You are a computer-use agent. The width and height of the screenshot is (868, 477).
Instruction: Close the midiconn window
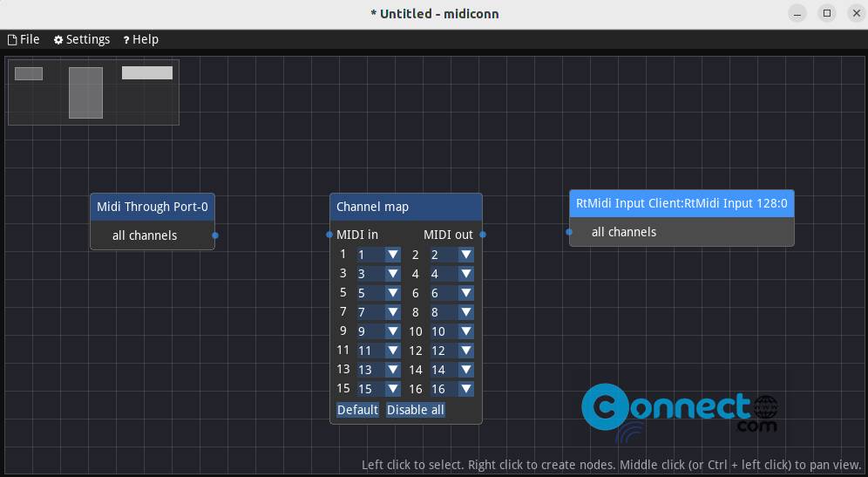(857, 14)
